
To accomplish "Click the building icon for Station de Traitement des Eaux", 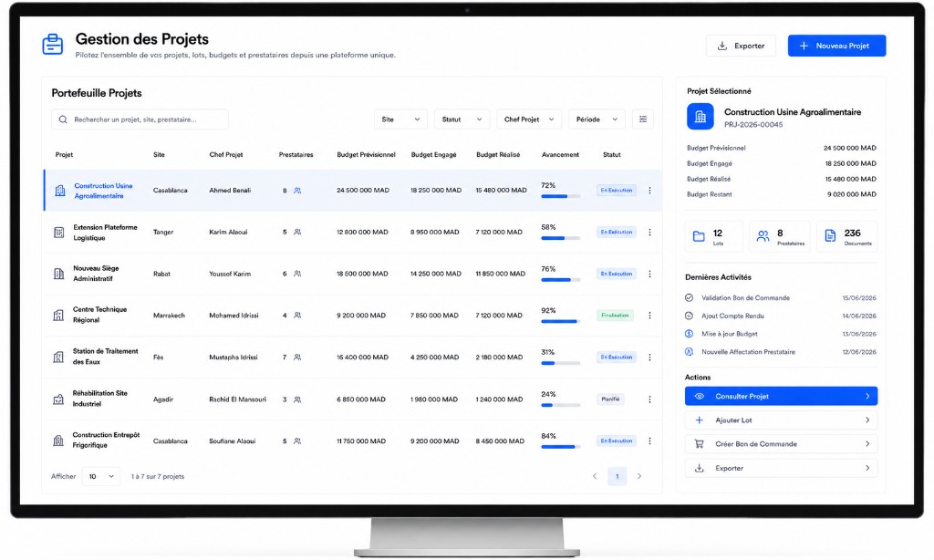I will coord(58,358).
